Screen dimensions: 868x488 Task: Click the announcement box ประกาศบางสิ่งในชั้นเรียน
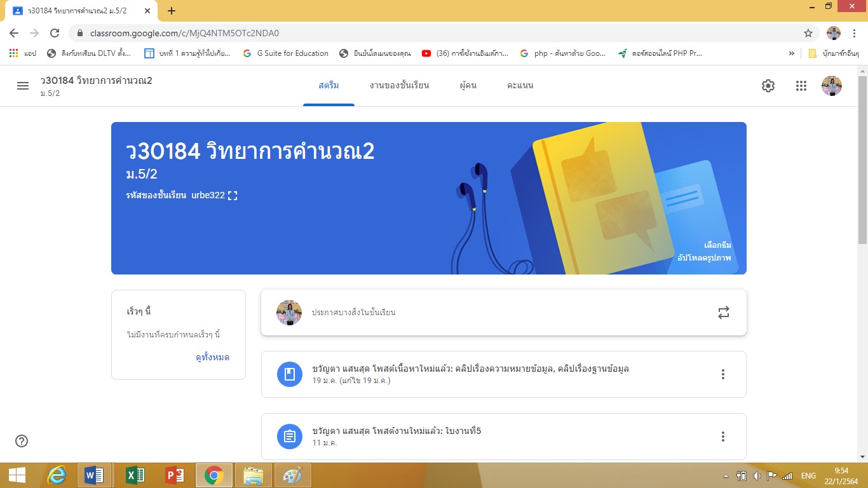click(503, 313)
